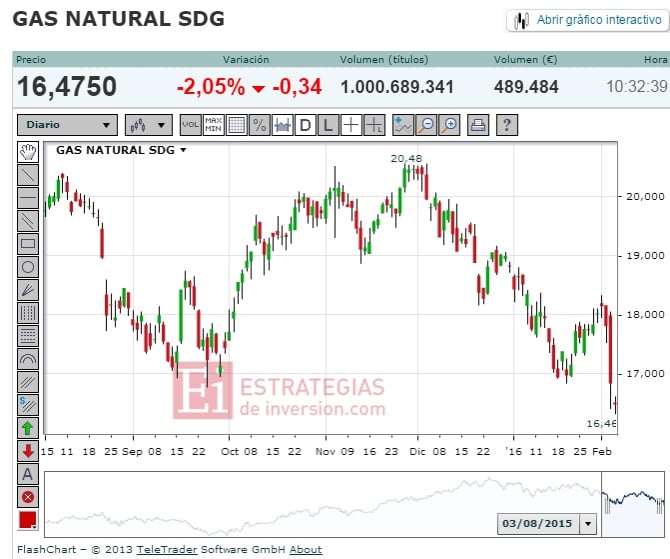Expand the GAS NATURAL SDG chart legend dropdown
Screen dimensions: 670x559
[183, 150]
